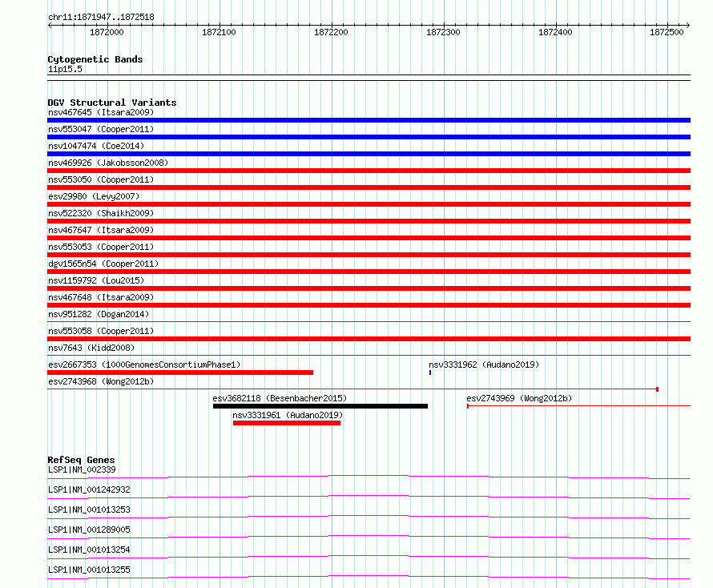Click the red bar under esv2667353
This screenshot has height=588, width=713.
tap(180, 373)
